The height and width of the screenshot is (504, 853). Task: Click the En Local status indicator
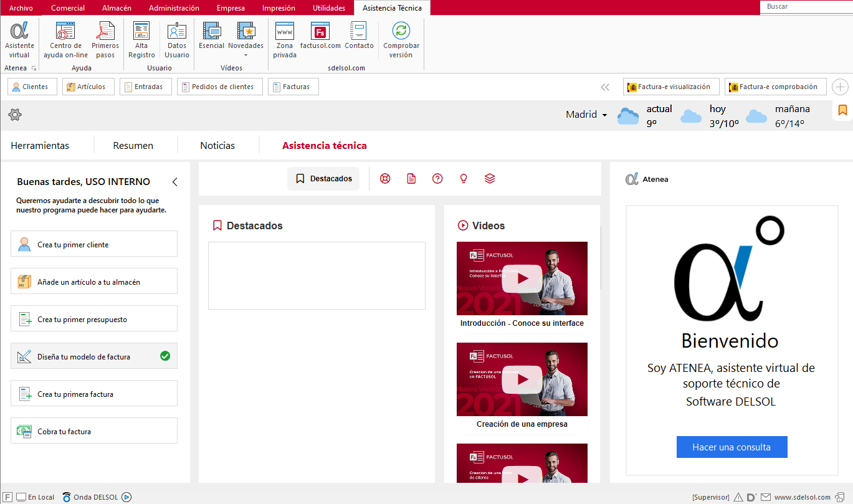click(x=36, y=497)
